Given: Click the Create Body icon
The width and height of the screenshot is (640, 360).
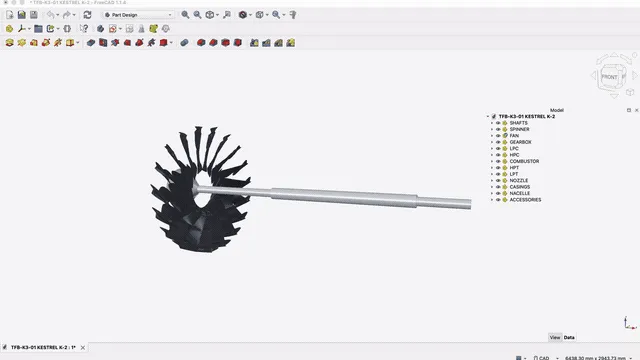Looking at the screenshot, I should pyautogui.click(x=100, y=29).
